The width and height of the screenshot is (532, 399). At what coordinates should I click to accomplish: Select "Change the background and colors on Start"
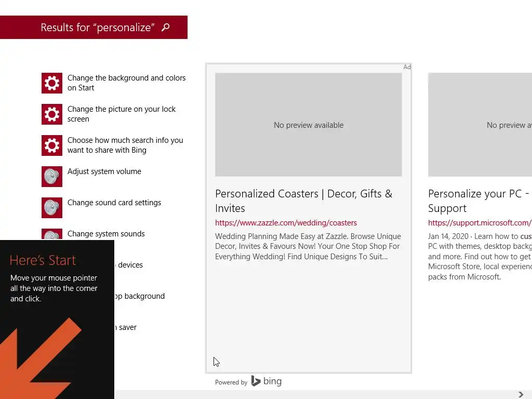pos(126,83)
